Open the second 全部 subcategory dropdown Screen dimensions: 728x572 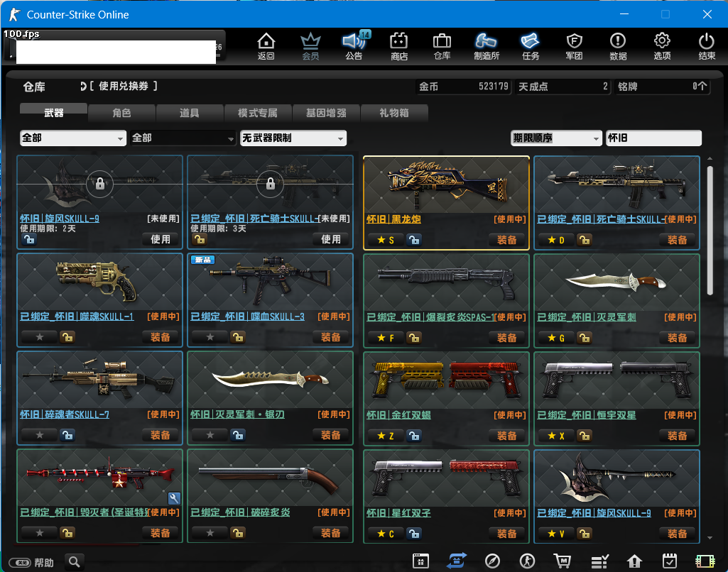pyautogui.click(x=183, y=138)
